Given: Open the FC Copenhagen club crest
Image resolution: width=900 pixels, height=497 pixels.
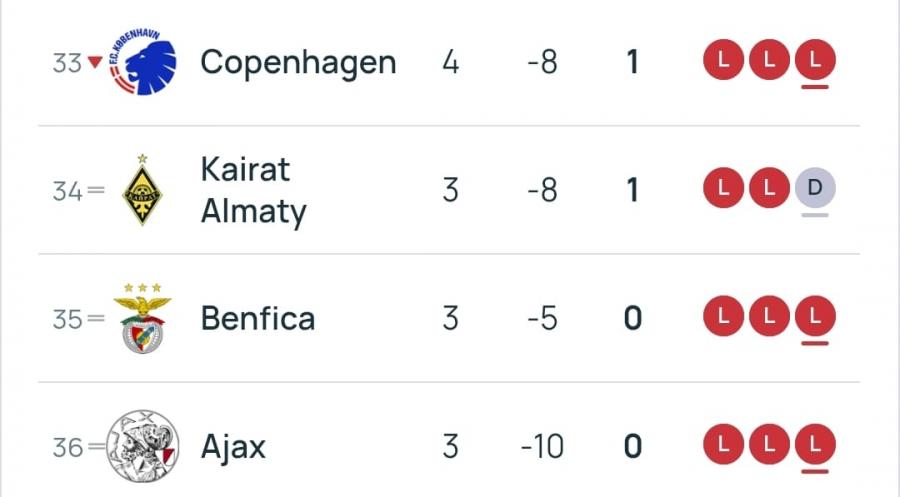Looking at the screenshot, I should tap(143, 62).
